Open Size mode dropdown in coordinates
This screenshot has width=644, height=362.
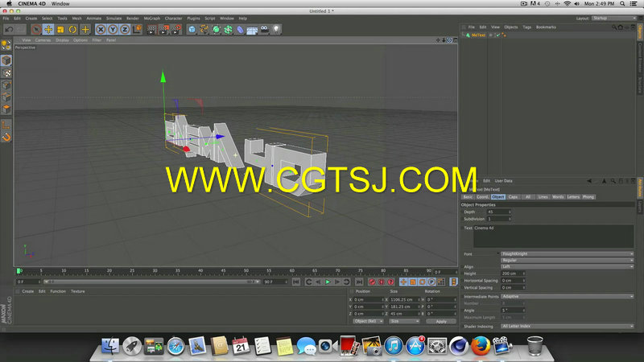(x=404, y=321)
